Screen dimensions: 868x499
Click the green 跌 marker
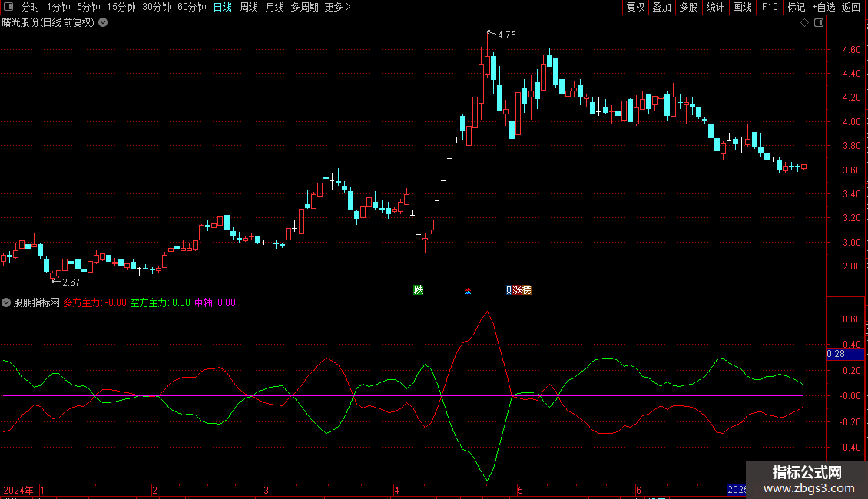[x=419, y=290]
